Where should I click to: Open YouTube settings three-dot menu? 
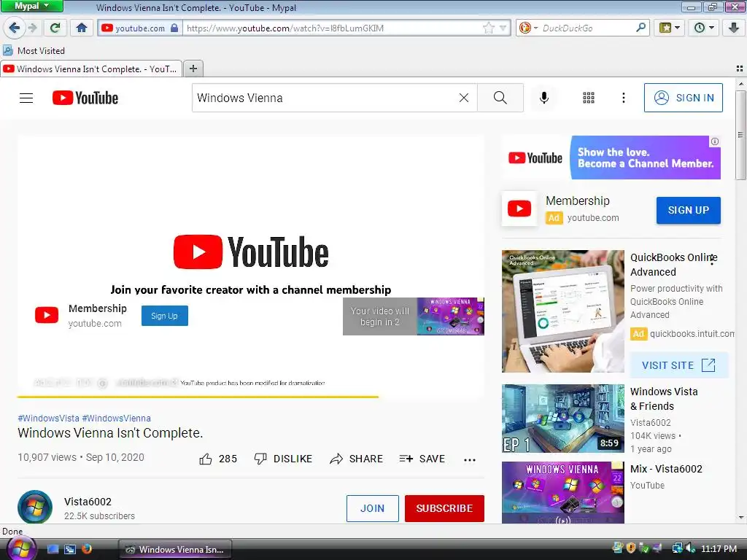coord(623,98)
